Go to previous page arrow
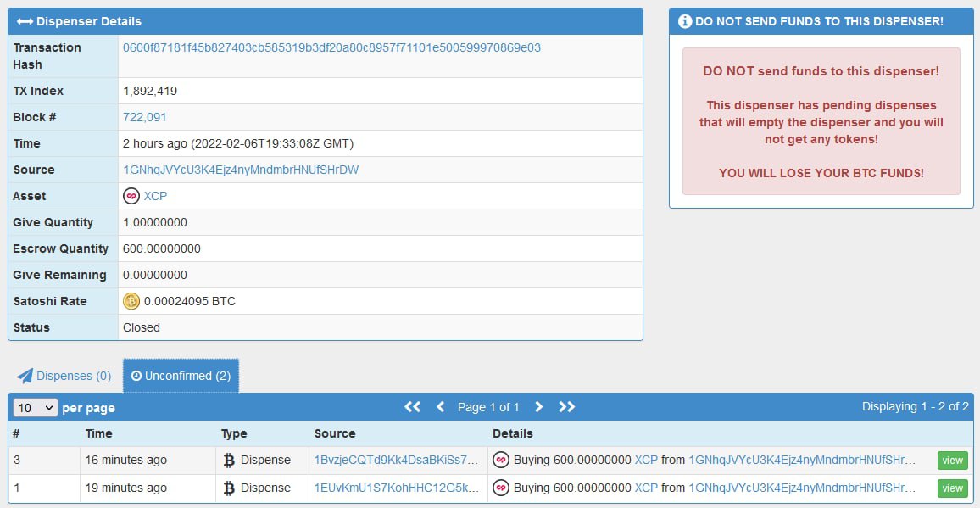 point(440,406)
